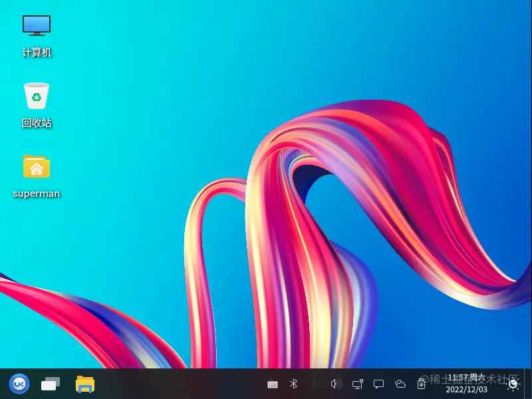532x399 pixels.
Task: Toggle the night mode sun icon
Action: pos(513,384)
